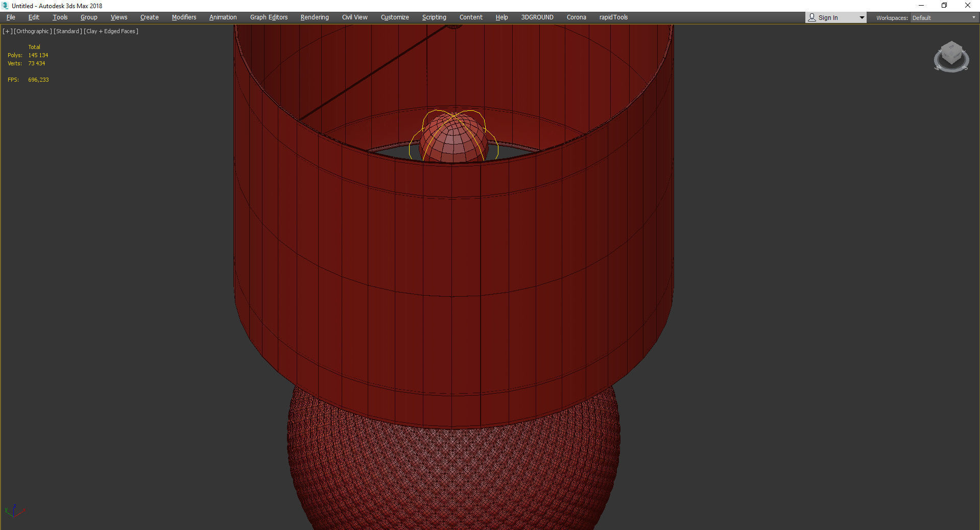Open the 3DGROUND menu

(537, 17)
